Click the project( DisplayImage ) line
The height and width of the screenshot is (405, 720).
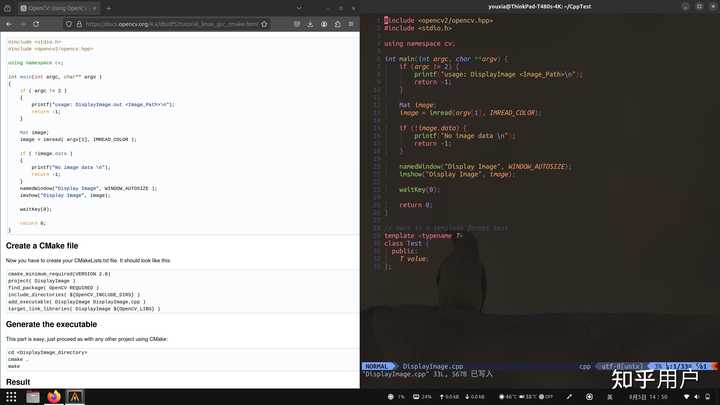click(x=42, y=281)
